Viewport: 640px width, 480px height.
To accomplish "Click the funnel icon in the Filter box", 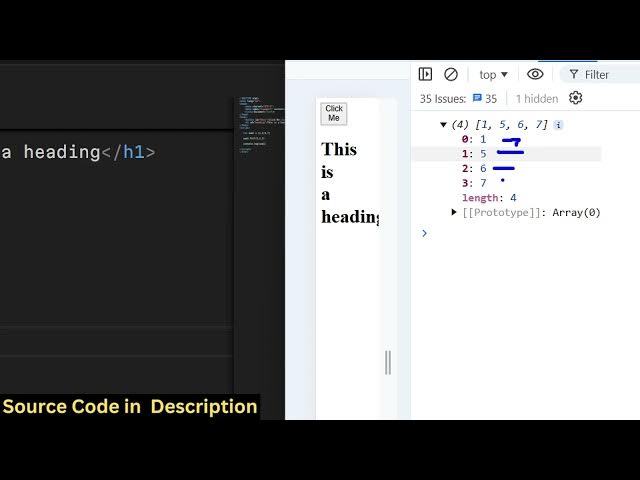I will [x=574, y=75].
